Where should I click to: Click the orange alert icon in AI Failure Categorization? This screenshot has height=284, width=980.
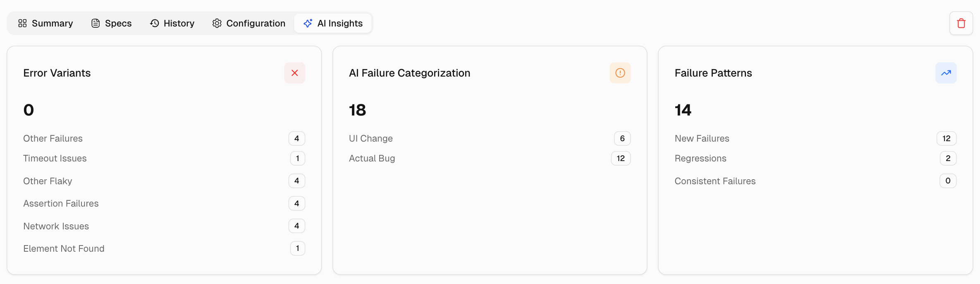(620, 73)
